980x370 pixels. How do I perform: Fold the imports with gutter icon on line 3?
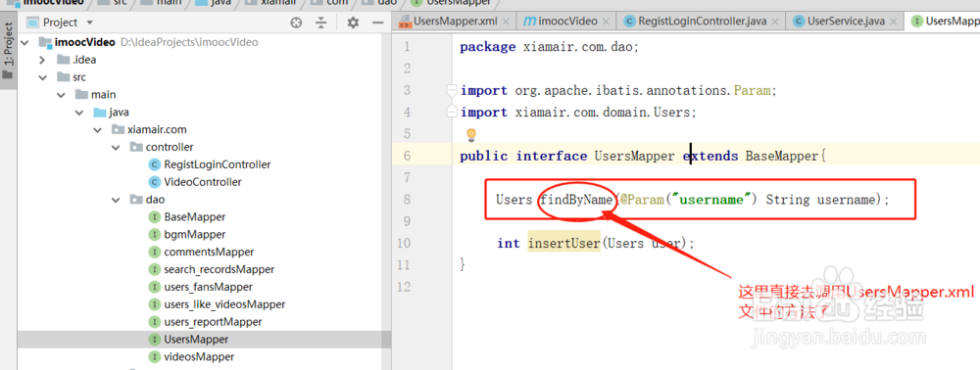click(452, 90)
